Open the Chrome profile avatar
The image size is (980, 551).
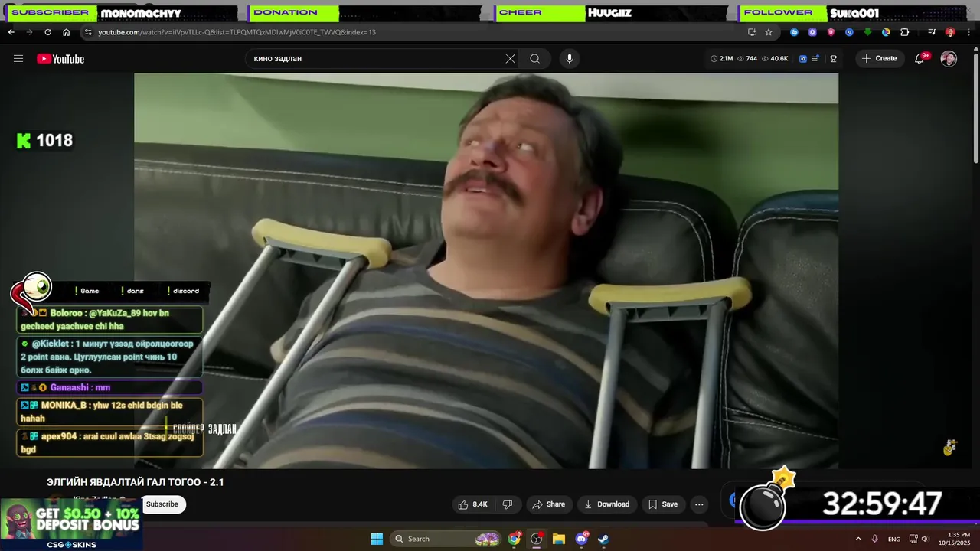tap(950, 32)
